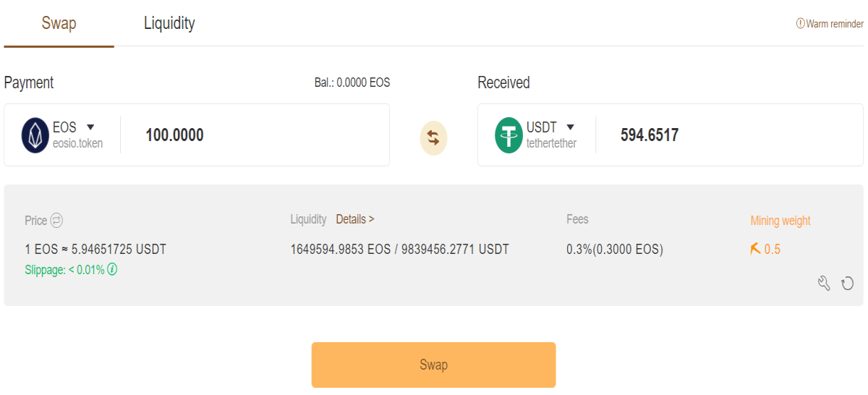868x395 pixels.
Task: Switch to the Liquidity tab
Action: [169, 23]
